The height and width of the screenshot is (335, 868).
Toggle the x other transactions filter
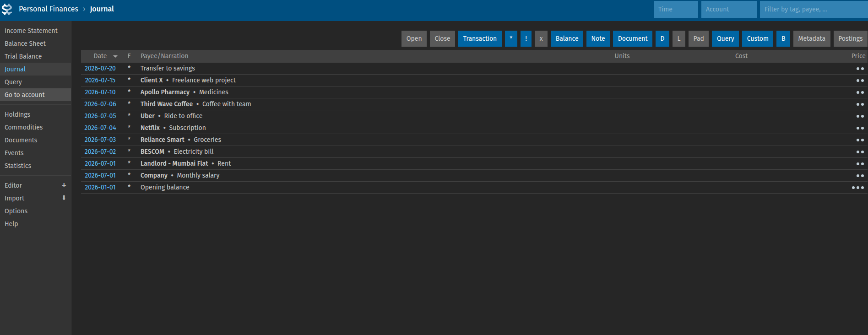coord(541,38)
